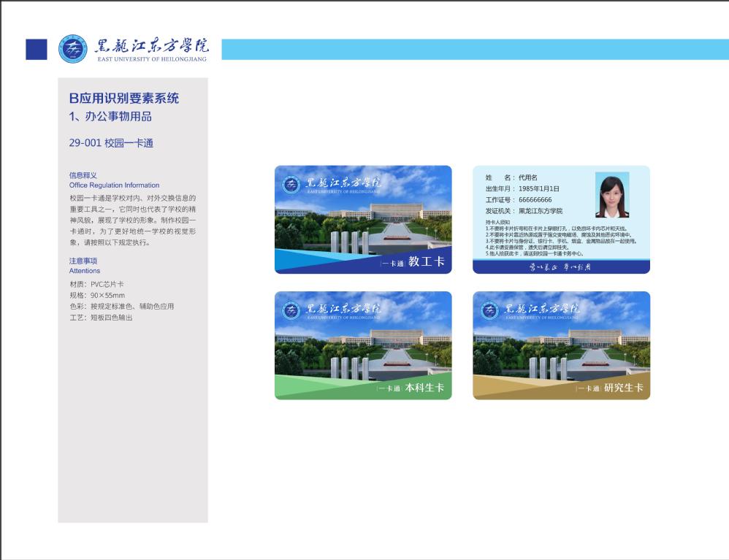Click the heading "B应用识别要素系统"
Viewport: 729px width, 560px height.
pyautogui.click(x=124, y=98)
